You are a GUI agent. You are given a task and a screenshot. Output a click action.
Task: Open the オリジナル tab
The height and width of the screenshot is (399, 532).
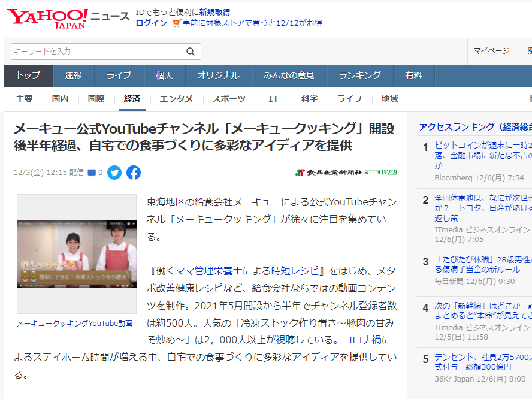click(x=219, y=75)
